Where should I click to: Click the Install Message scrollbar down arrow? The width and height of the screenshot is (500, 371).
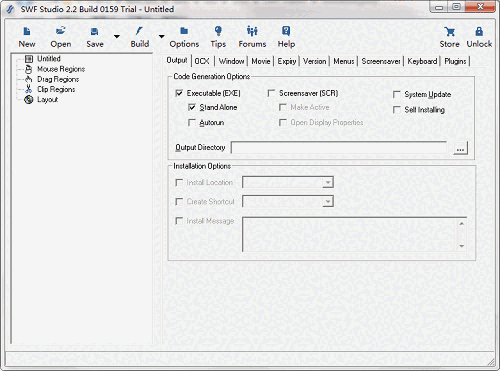click(462, 246)
